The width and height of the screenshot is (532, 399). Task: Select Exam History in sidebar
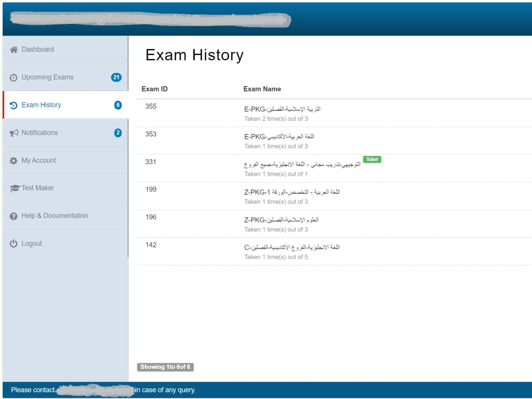[65, 105]
